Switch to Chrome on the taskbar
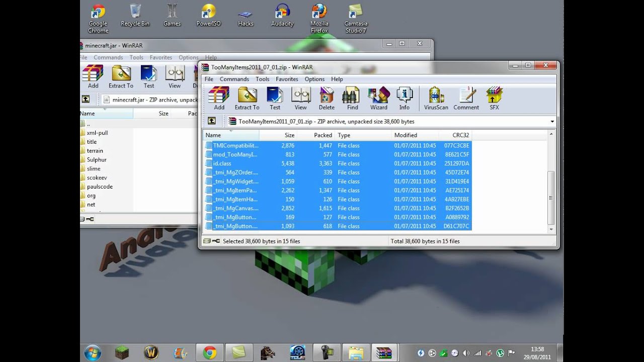 coord(209,352)
